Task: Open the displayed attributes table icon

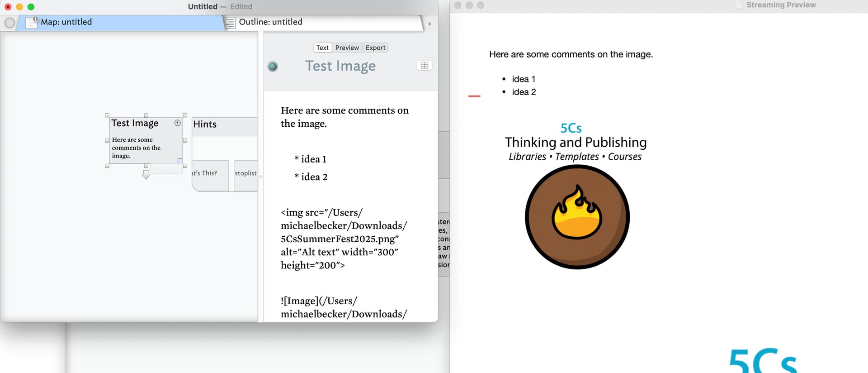Action: tap(424, 66)
